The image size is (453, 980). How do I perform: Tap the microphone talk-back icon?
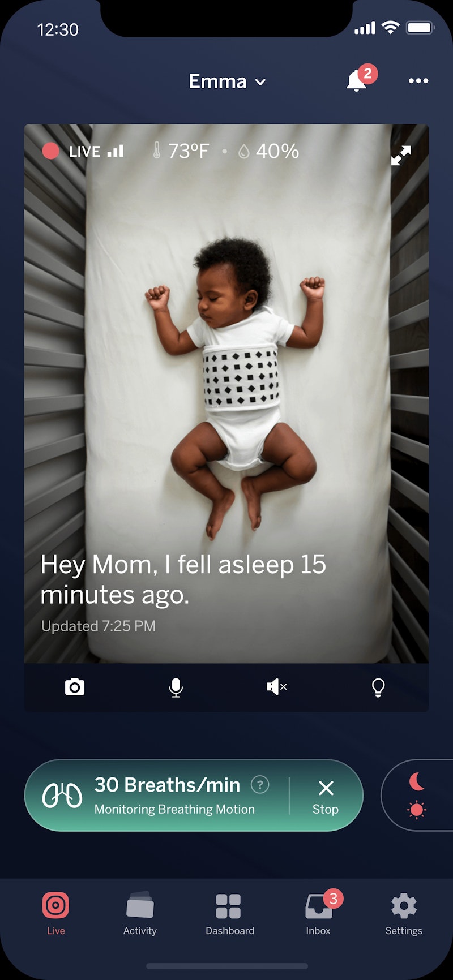[x=176, y=687]
